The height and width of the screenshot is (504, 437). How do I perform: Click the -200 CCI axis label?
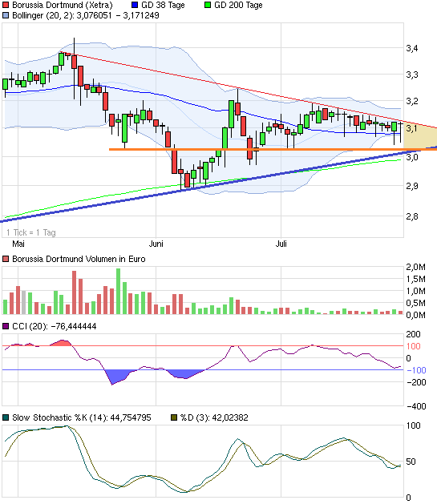(416, 382)
